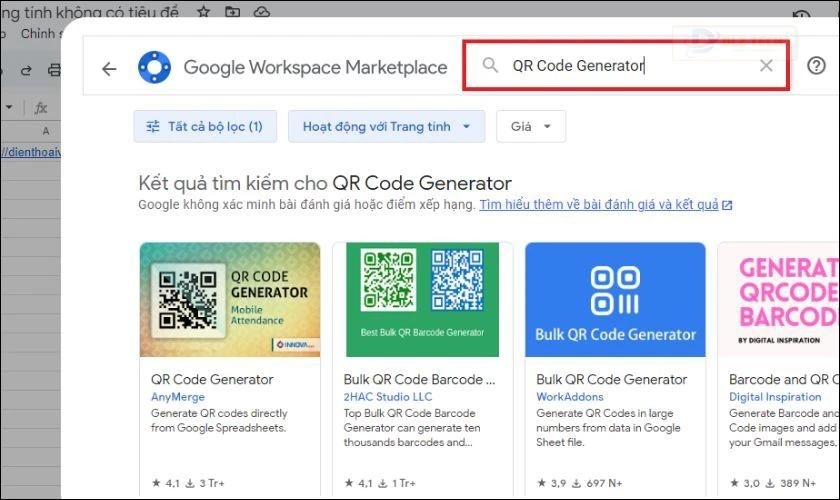This screenshot has width=840, height=500.
Task: Clear the search box with X
Action: [x=766, y=65]
